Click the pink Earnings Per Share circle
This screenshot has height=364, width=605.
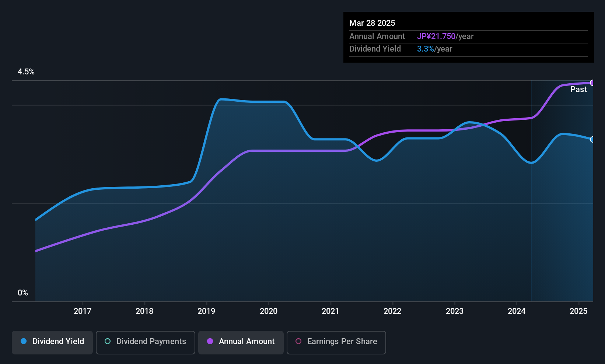pyautogui.click(x=298, y=341)
